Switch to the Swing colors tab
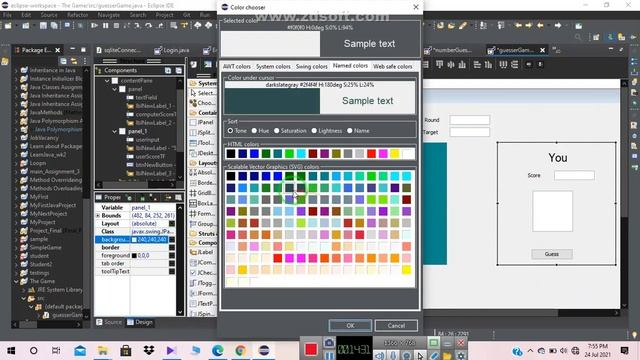The width and height of the screenshot is (640, 360). coord(311,67)
